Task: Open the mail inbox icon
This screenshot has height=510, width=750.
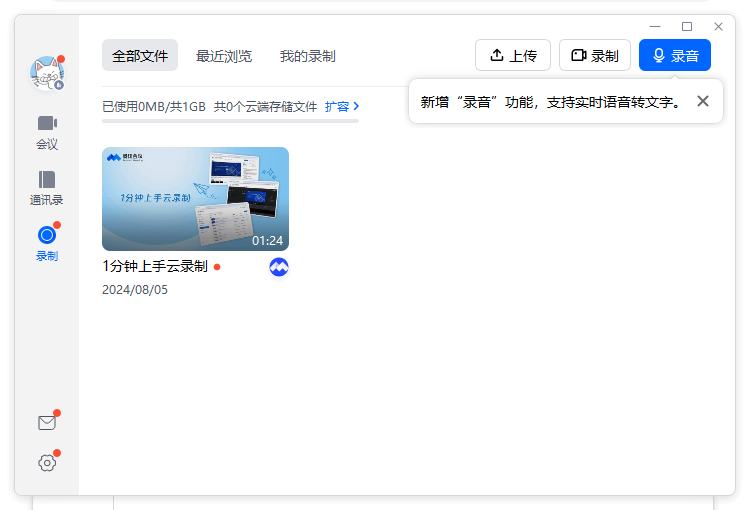Action: 47,423
